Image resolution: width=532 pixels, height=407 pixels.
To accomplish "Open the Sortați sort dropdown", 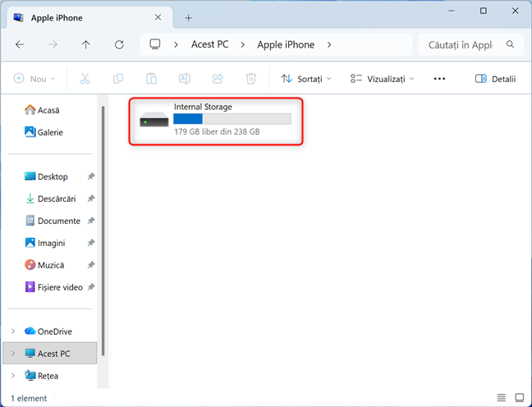I will [305, 79].
